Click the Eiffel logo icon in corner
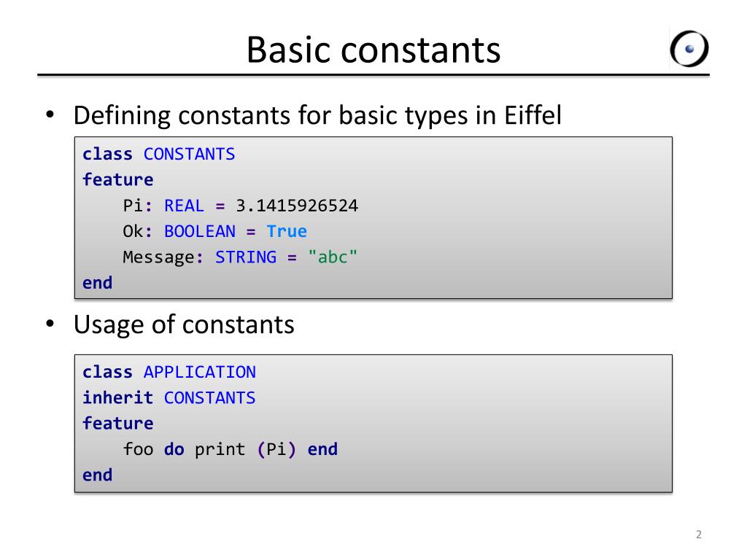The height and width of the screenshot is (560, 747). [x=689, y=49]
